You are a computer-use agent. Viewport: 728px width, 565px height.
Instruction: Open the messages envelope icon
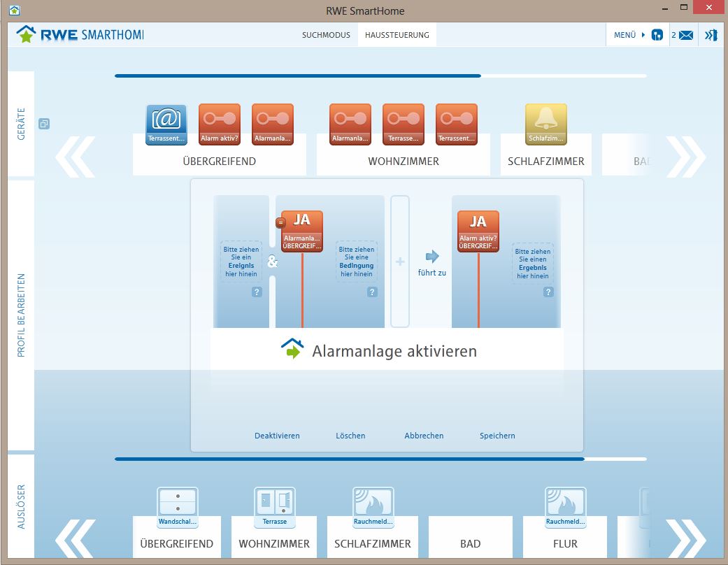click(686, 35)
